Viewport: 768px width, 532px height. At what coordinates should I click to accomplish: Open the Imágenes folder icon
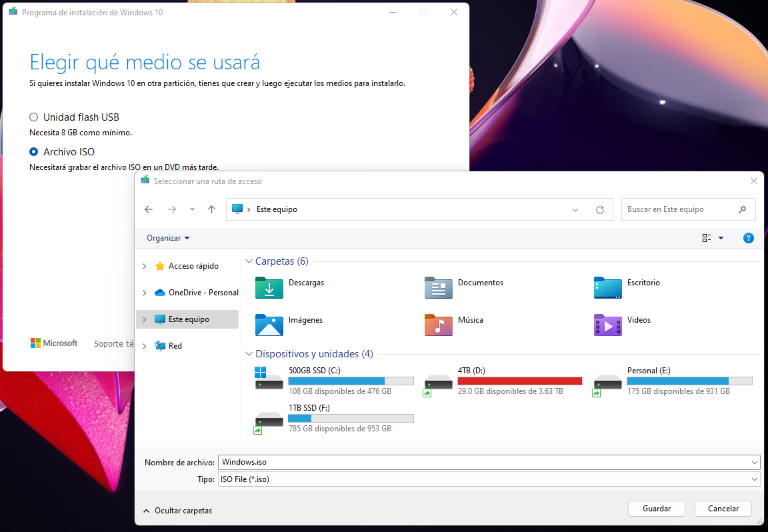pos(269,325)
